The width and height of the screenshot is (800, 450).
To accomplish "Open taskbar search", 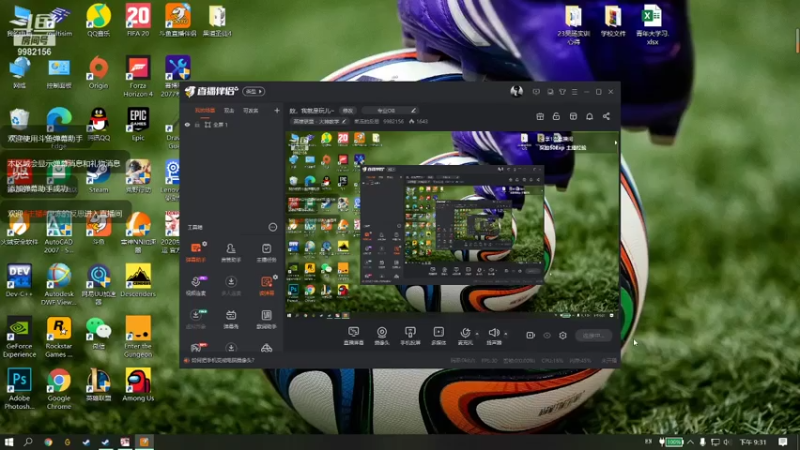I will [28, 442].
